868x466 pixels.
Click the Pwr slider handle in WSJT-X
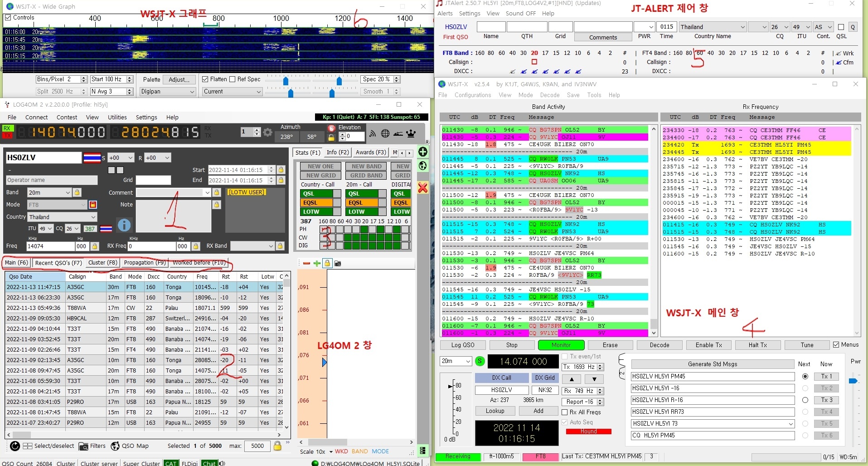(853, 381)
